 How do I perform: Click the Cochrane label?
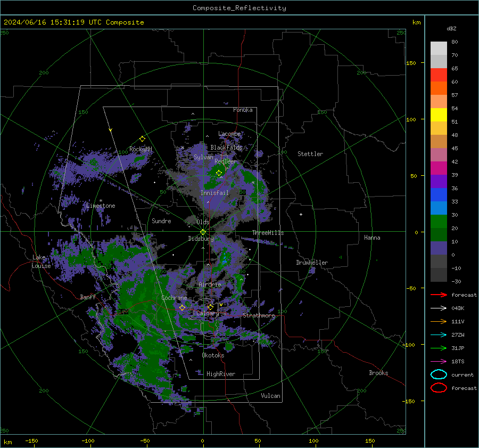pyautogui.click(x=174, y=298)
